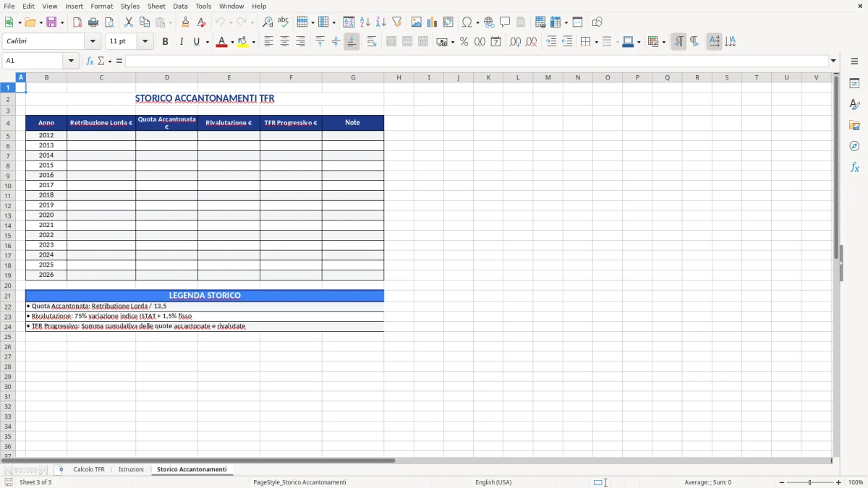Open Font Size dropdown arrow

[x=145, y=41]
